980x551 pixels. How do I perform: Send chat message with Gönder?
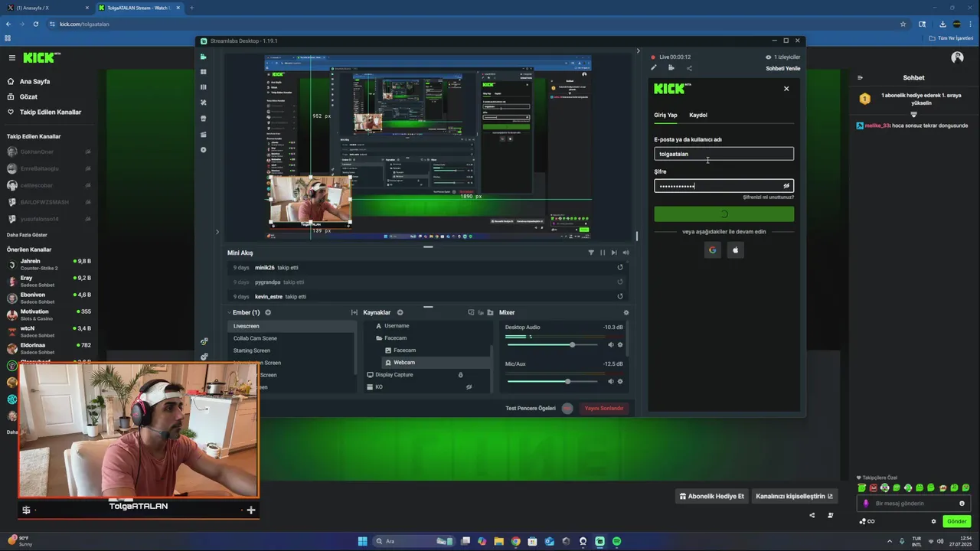pos(957,521)
